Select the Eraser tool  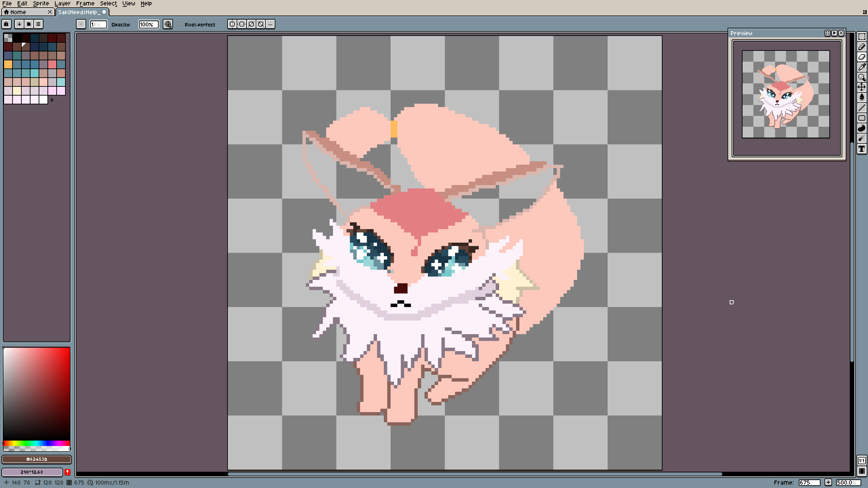862,57
